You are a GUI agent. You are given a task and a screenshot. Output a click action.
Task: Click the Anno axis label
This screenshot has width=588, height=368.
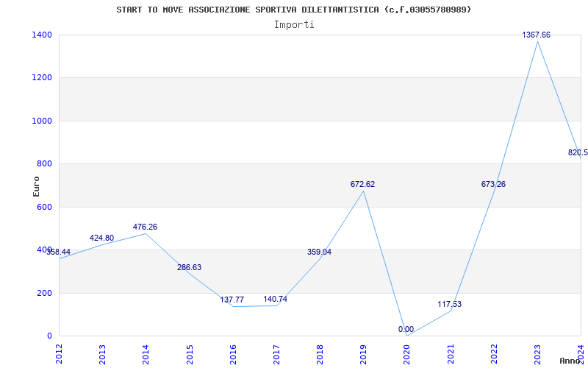[x=570, y=361]
